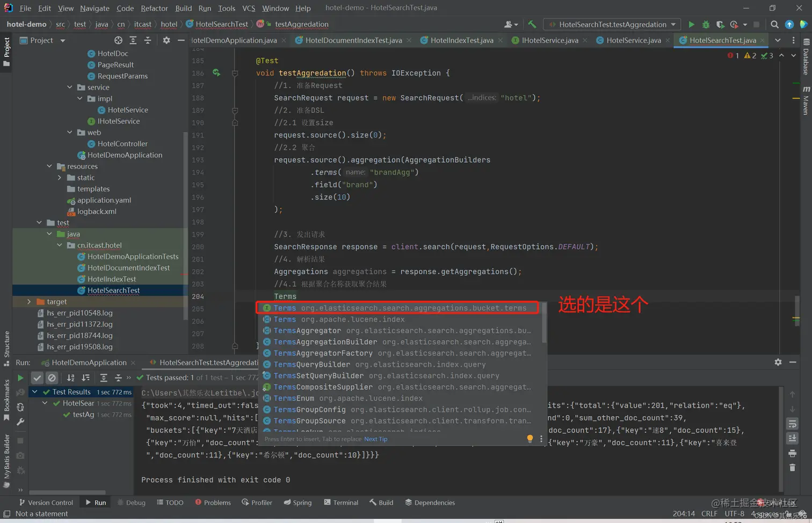Clear console with the trash icon

point(792,468)
